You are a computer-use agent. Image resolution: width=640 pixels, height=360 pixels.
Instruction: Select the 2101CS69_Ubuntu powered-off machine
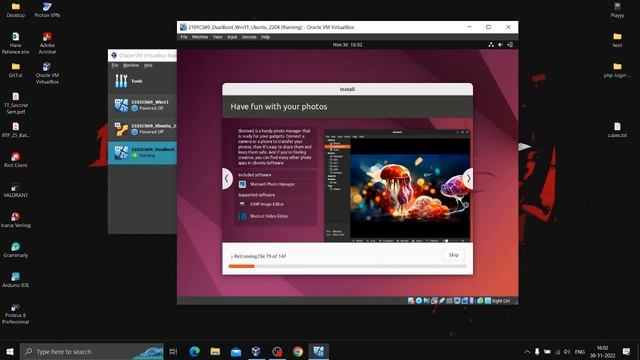[x=142, y=129]
